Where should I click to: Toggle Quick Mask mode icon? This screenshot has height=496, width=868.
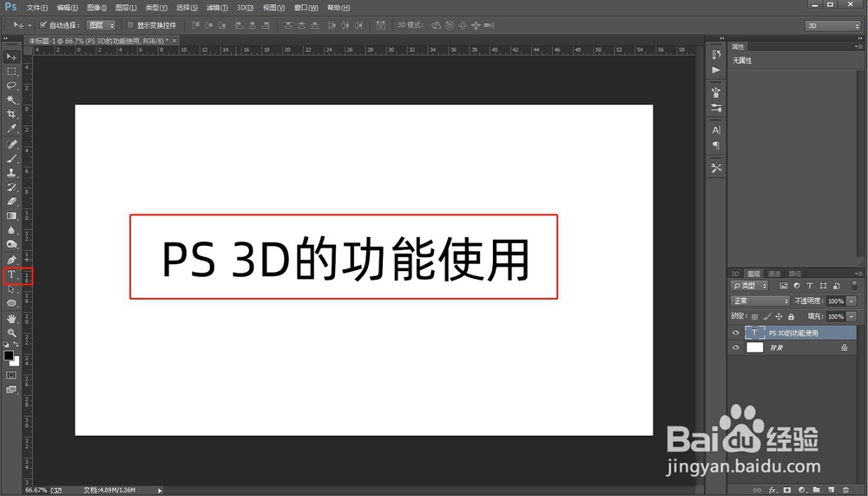click(x=11, y=375)
